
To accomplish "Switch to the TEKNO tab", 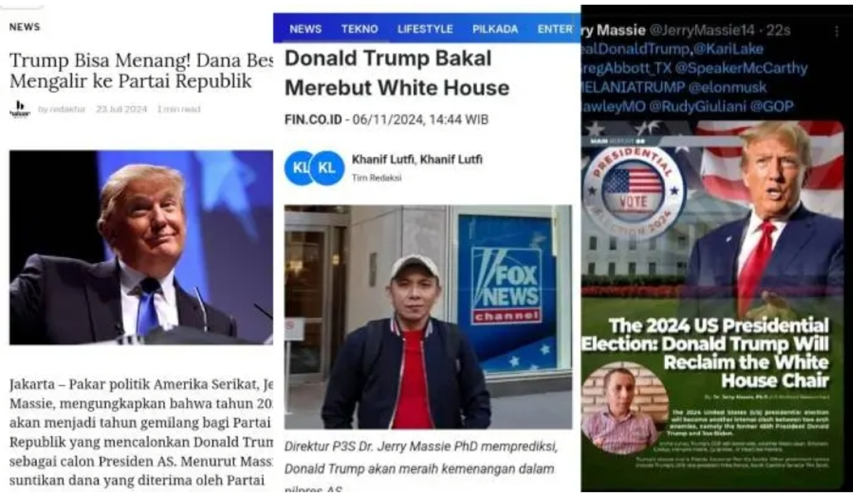I will pos(360,29).
